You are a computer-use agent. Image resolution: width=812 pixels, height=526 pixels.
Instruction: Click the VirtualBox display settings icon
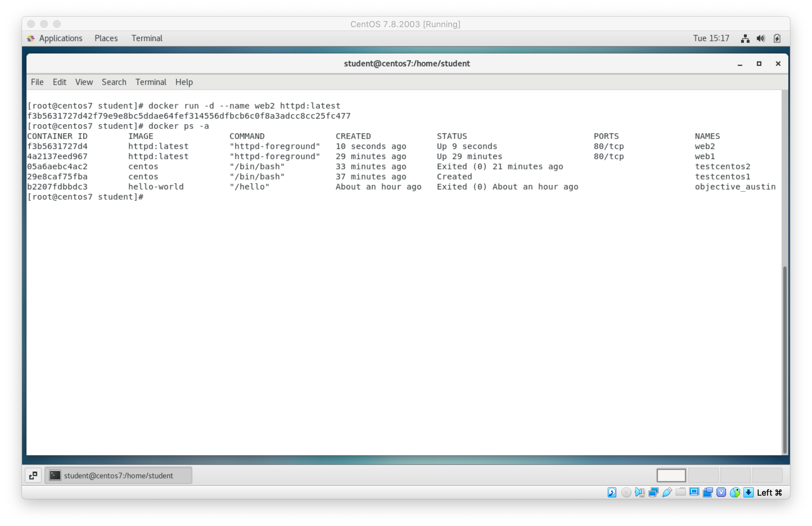(x=694, y=492)
